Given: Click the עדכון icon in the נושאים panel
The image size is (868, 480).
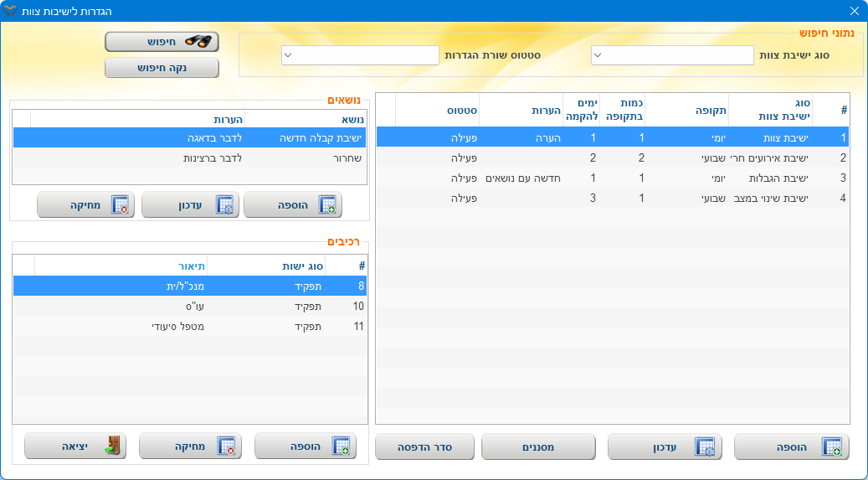Looking at the screenshot, I should 224,205.
